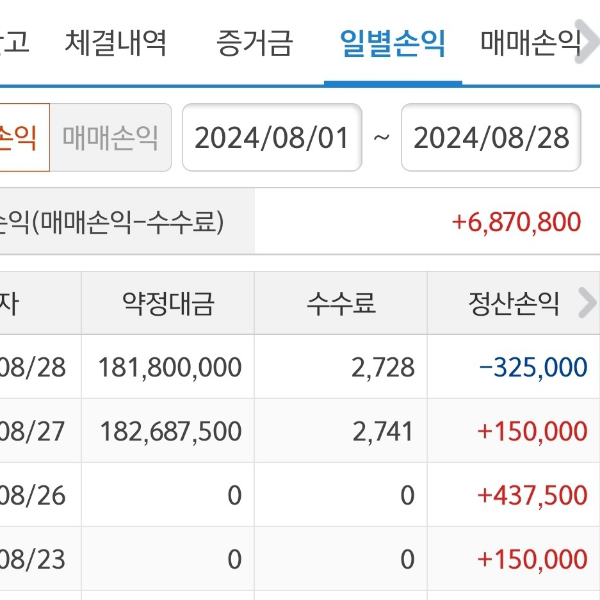Switch to the 체결내역 tab
The height and width of the screenshot is (600, 600).
pos(116,43)
